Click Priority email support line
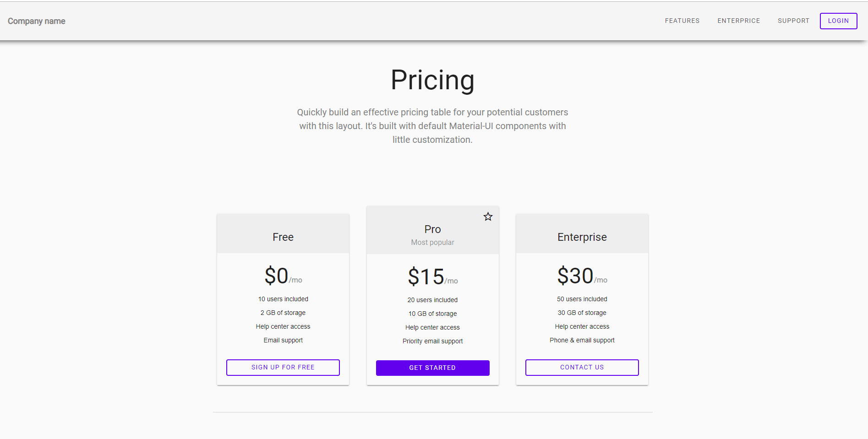The image size is (868, 439). click(x=432, y=341)
